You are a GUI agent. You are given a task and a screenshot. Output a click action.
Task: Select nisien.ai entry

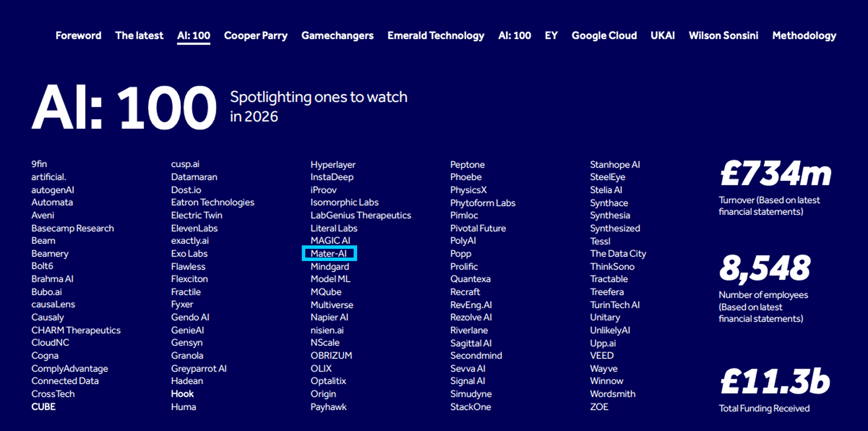coord(327,330)
